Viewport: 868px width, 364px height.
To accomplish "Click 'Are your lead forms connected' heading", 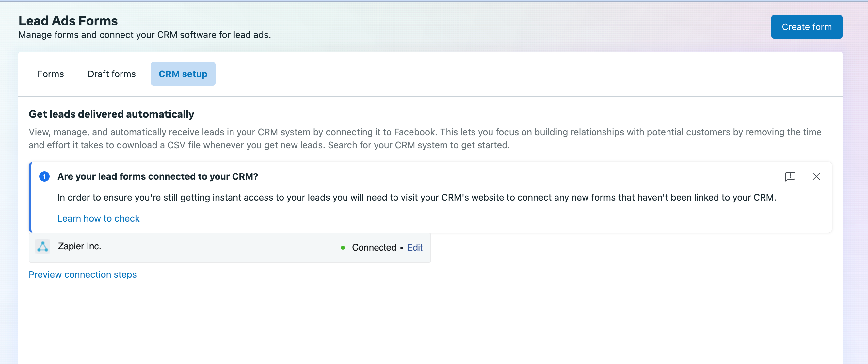I will pos(158,176).
